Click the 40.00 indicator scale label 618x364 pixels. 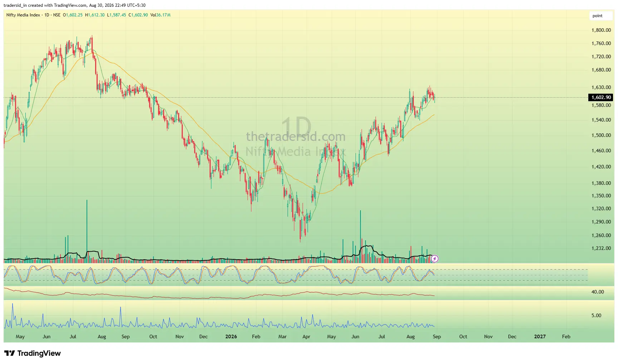pyautogui.click(x=598, y=292)
